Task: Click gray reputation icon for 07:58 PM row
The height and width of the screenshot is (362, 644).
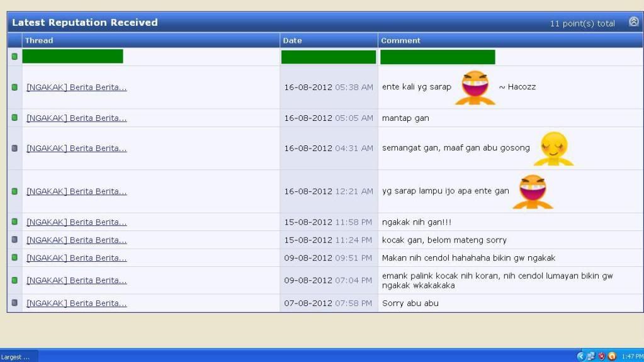Action: pyautogui.click(x=14, y=303)
